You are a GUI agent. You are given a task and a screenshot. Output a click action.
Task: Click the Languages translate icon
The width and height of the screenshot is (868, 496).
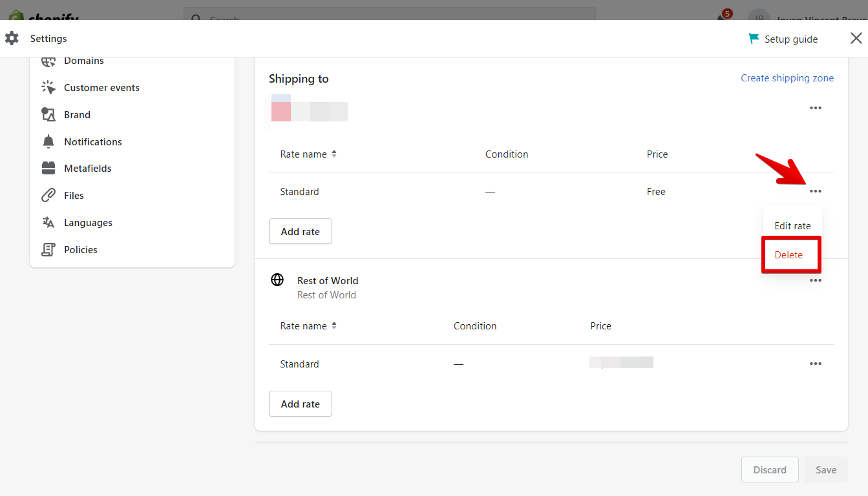48,222
